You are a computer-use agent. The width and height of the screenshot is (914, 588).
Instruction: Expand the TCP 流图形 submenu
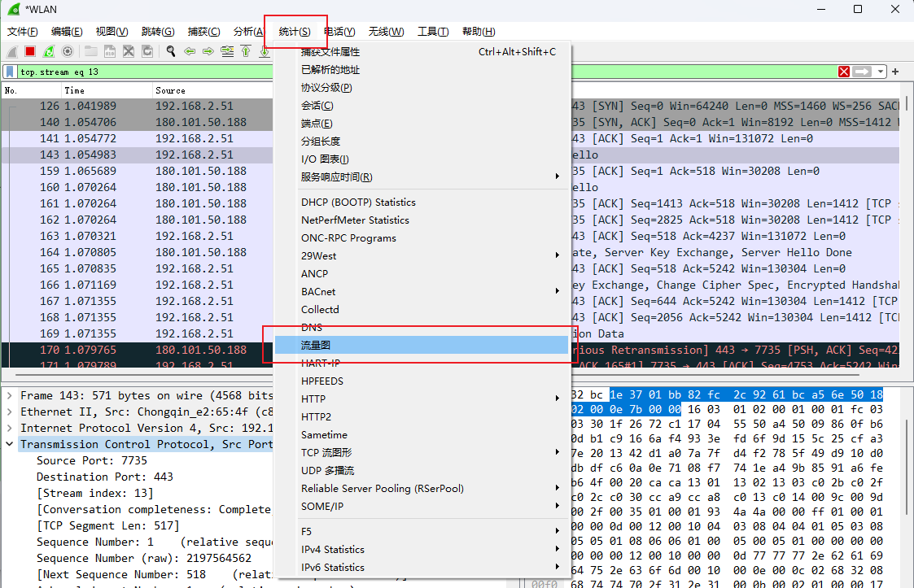422,452
